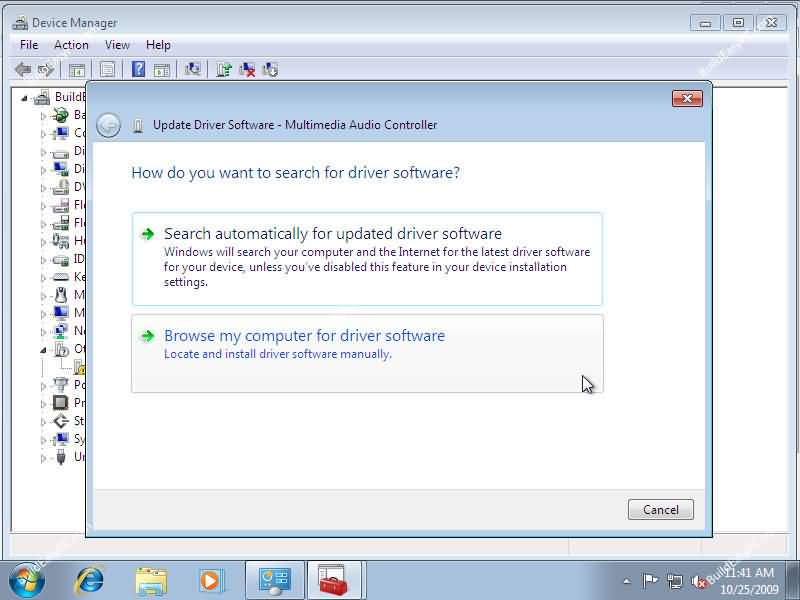Select the Universal Serial Bus plug icon

click(x=61, y=457)
